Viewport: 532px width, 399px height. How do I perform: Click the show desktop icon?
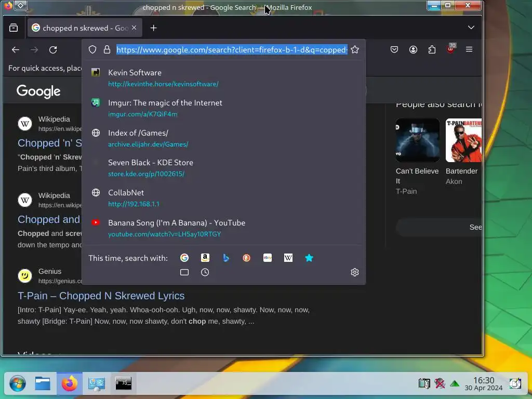(x=515, y=383)
